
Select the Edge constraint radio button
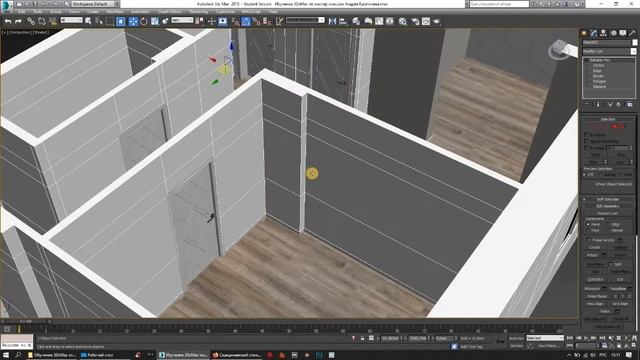[x=608, y=224]
